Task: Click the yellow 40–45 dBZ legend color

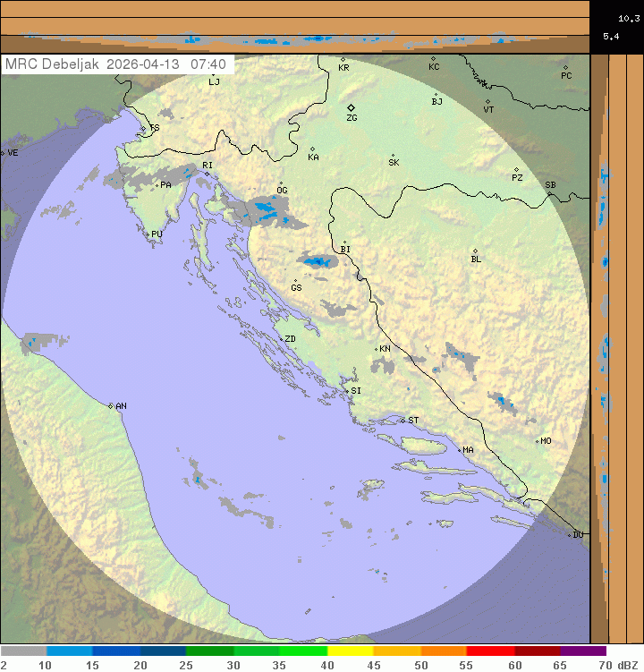Action: (350, 651)
